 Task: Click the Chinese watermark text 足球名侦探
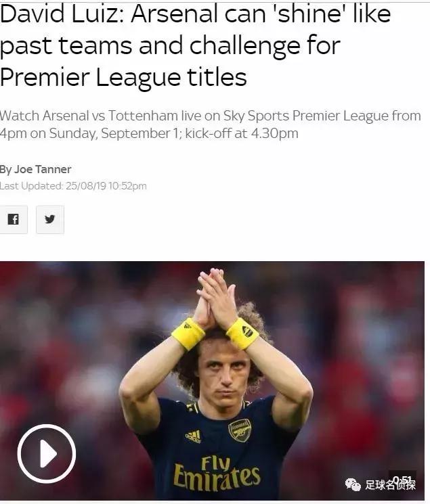pos(390,484)
